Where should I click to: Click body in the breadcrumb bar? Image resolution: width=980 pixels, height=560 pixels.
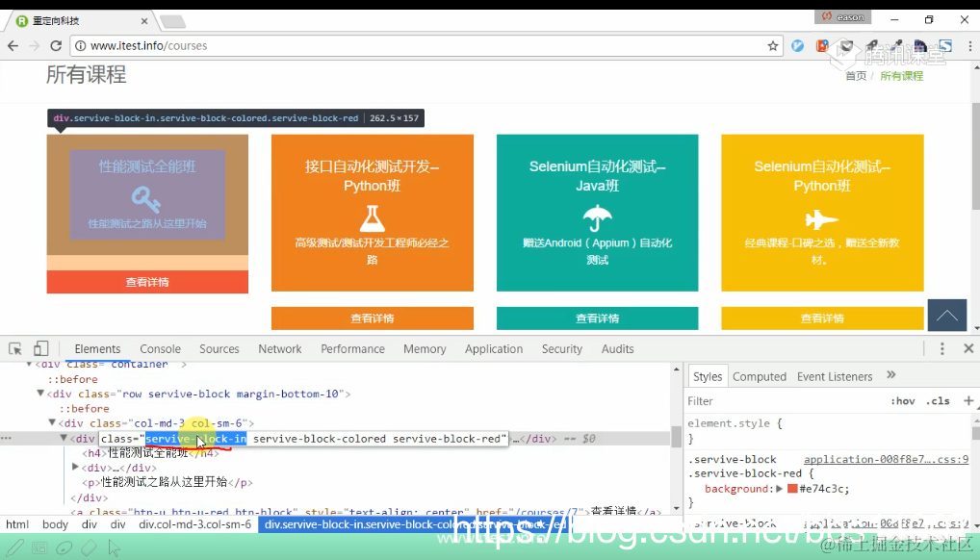coord(55,524)
